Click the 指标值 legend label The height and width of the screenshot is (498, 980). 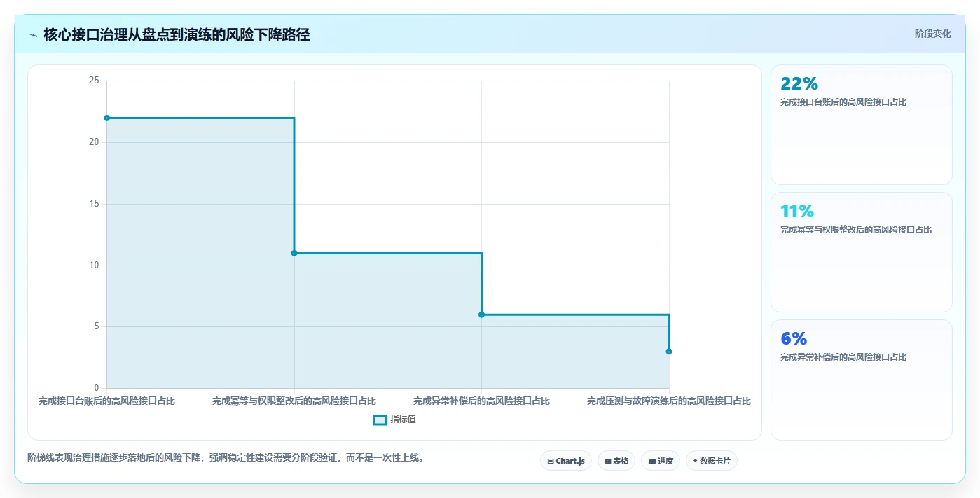click(x=403, y=420)
